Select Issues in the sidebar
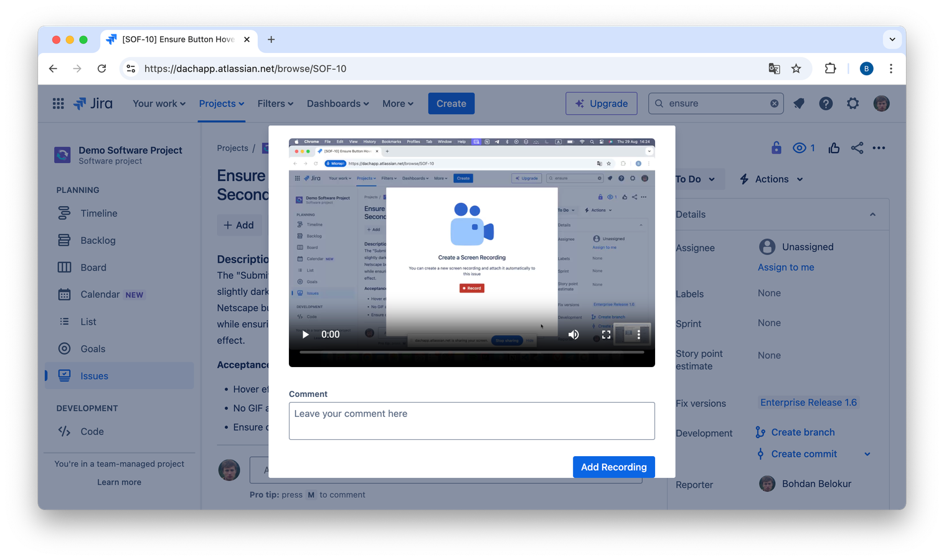 coord(119,376)
